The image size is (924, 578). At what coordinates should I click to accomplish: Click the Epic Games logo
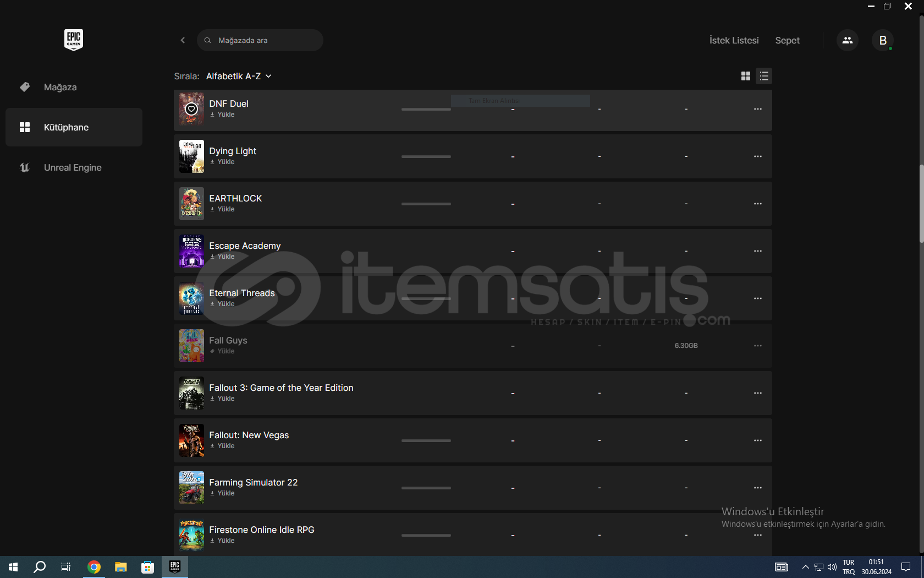(x=74, y=40)
